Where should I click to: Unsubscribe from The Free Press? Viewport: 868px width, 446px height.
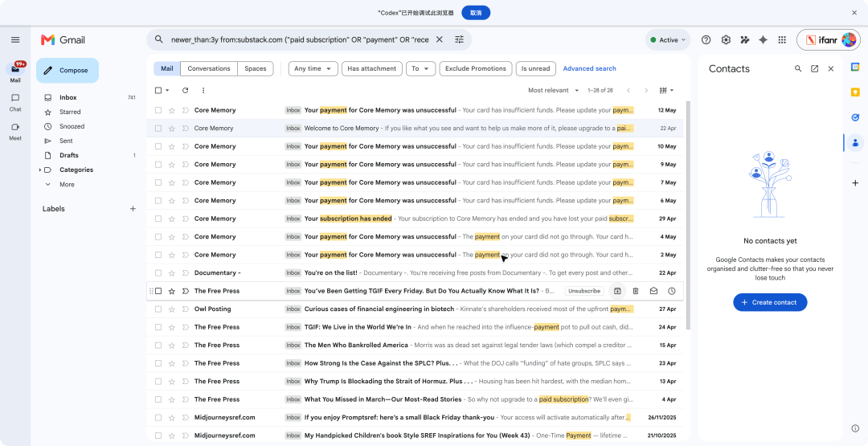(584, 291)
